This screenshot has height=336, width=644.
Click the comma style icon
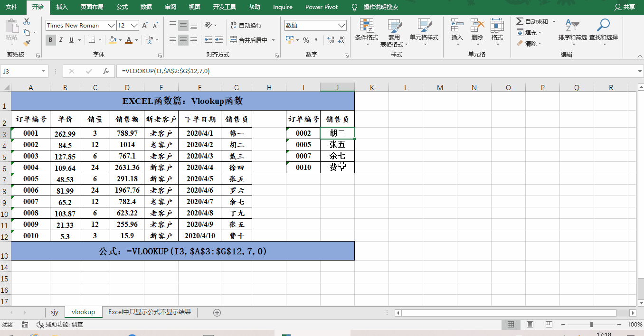click(316, 40)
